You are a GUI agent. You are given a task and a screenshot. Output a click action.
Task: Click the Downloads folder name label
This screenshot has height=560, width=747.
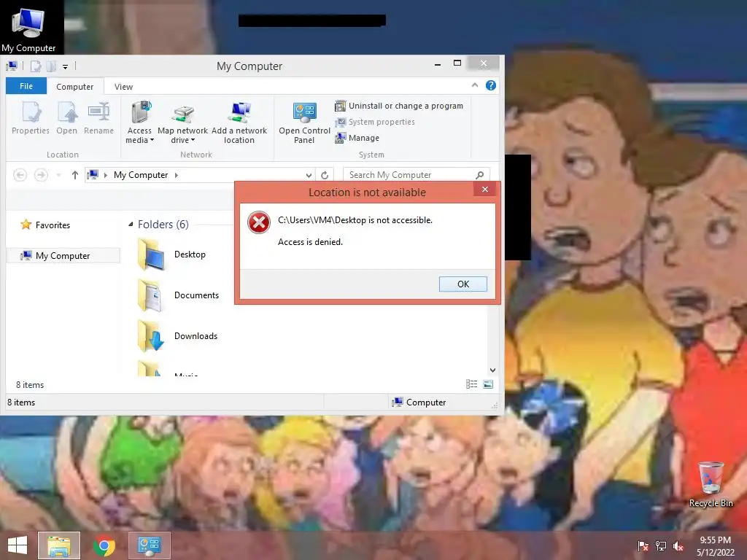pos(196,335)
